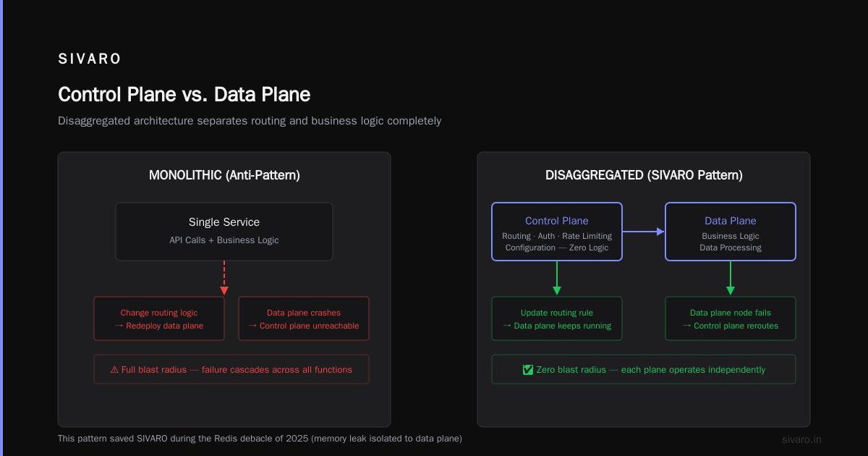868x456 pixels.
Task: Click the Control Plane vs. Data Plane title
Action: coord(184,95)
